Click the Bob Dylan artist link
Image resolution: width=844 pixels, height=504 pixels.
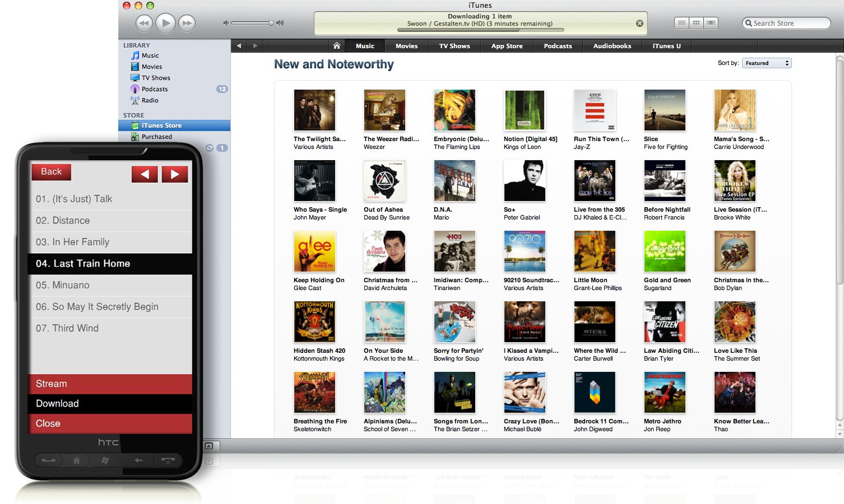pos(728,288)
